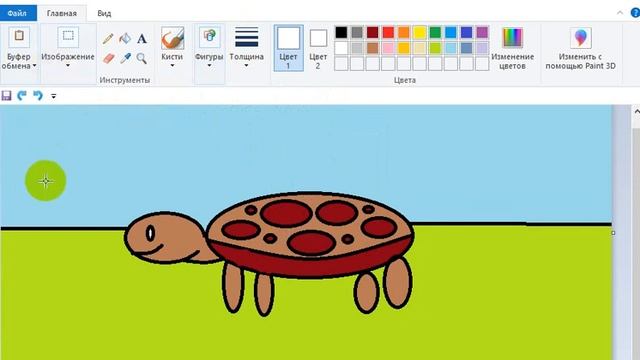640x360 pixels.
Task: Expand the Кисти dropdown arrow
Action: (172, 66)
